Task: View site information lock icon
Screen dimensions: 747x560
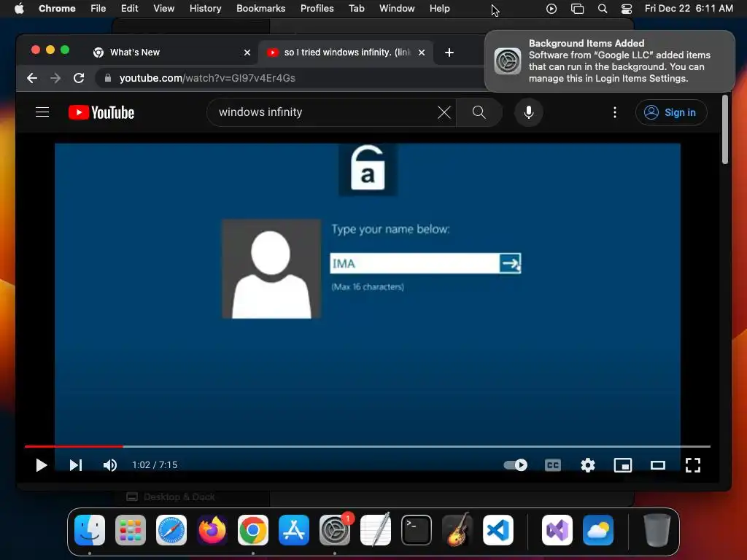Action: pos(108,78)
